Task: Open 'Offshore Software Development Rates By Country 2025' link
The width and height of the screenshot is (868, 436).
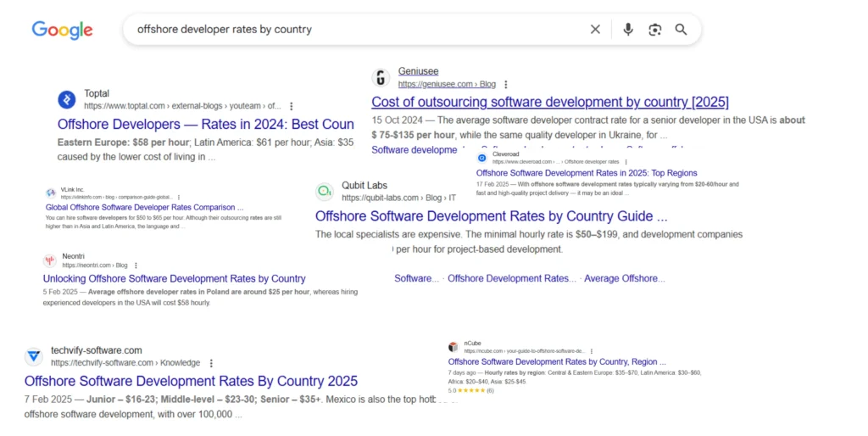Action: [191, 381]
